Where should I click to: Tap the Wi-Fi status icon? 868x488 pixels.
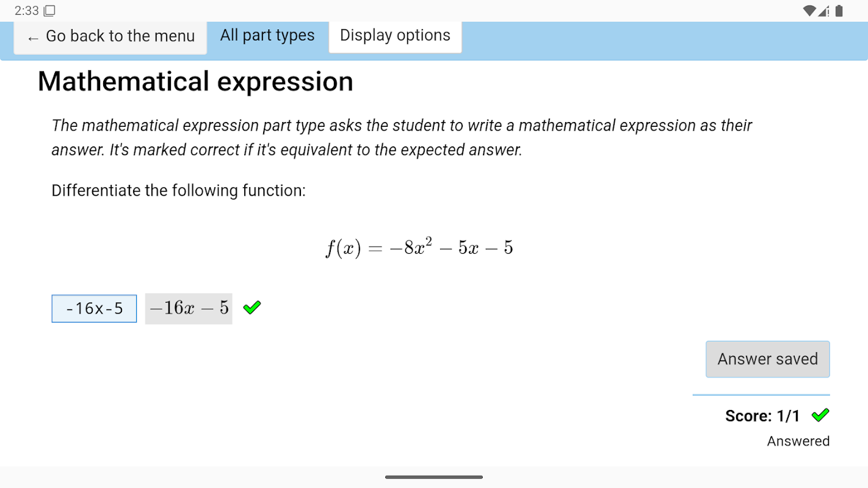(809, 10)
